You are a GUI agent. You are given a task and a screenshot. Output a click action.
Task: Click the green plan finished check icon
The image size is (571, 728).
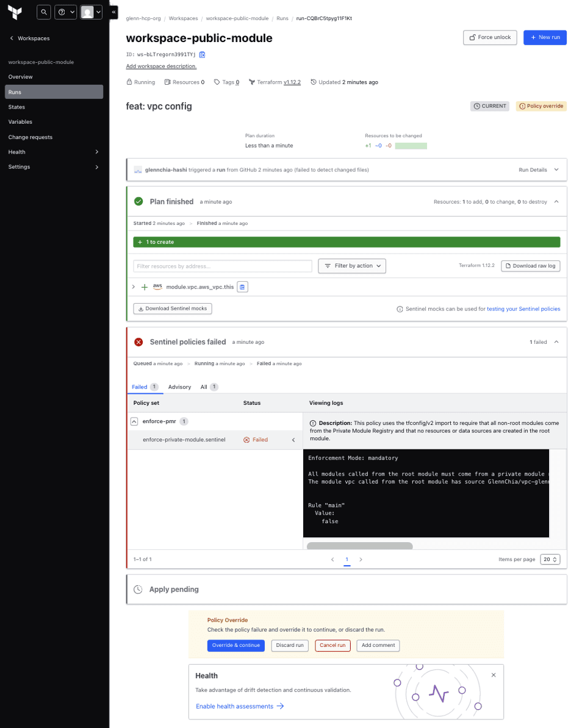coord(138,201)
